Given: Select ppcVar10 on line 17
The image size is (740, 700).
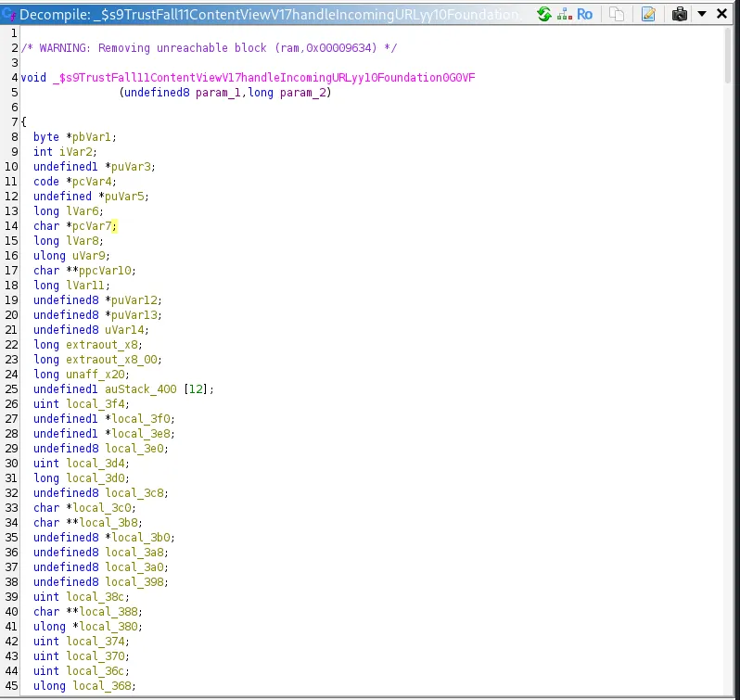Looking at the screenshot, I should 104,271.
